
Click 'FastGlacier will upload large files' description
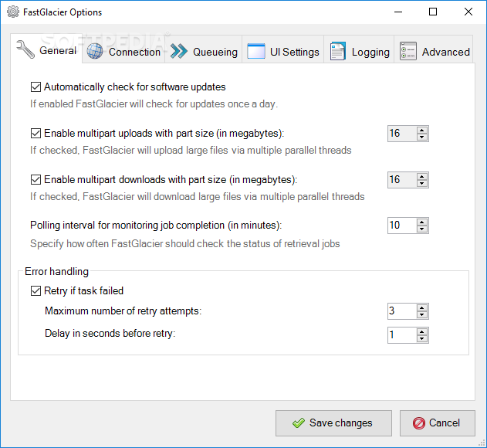(191, 151)
